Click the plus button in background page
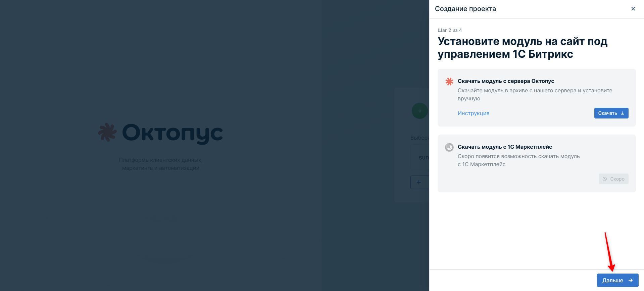This screenshot has height=291, width=644. tap(419, 182)
